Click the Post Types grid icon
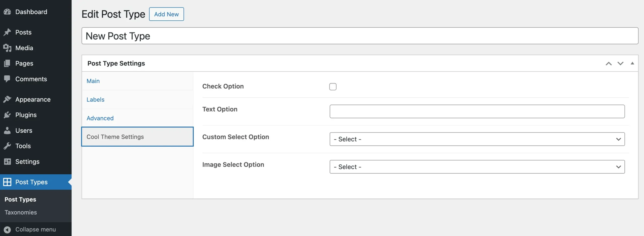The height and width of the screenshot is (236, 644). tap(7, 182)
